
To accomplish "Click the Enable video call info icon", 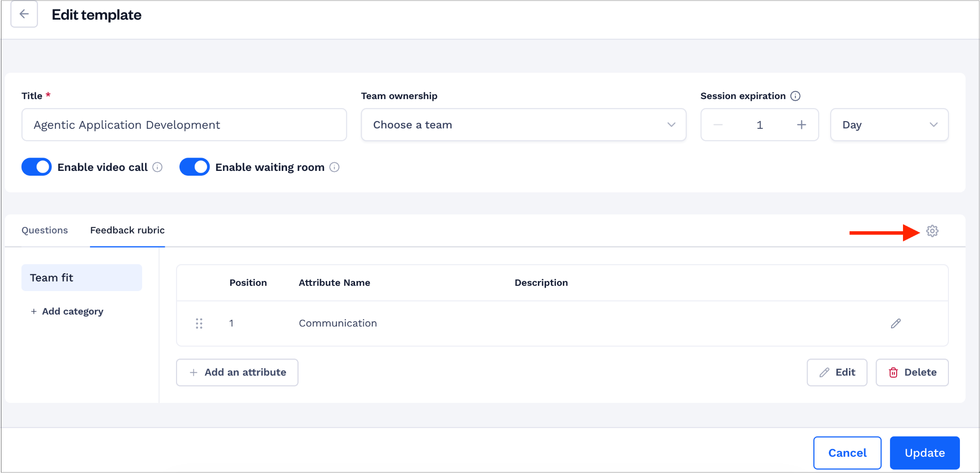I will click(x=157, y=167).
